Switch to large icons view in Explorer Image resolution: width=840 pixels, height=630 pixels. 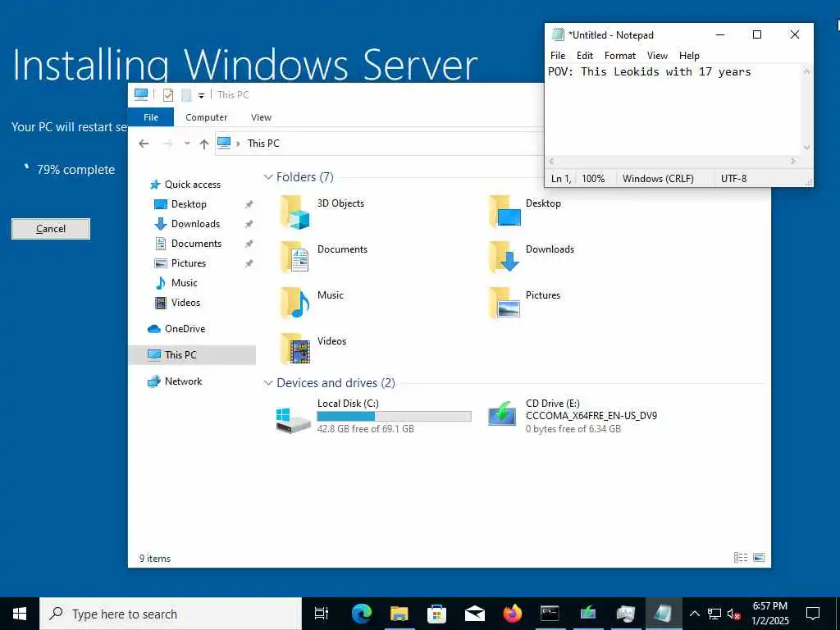(x=759, y=557)
